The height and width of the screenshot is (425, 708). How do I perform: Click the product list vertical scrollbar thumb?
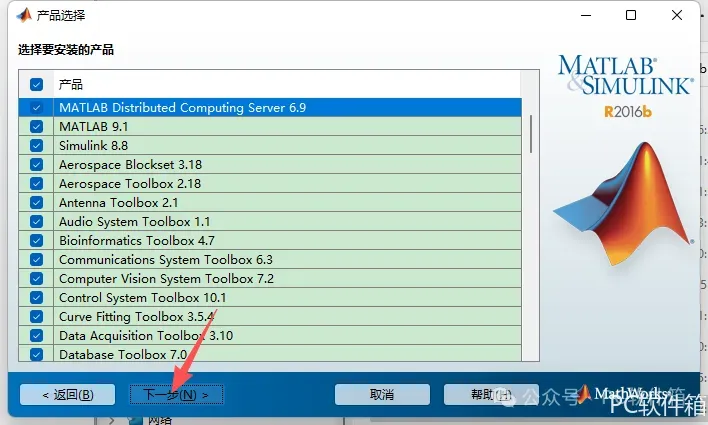531,134
